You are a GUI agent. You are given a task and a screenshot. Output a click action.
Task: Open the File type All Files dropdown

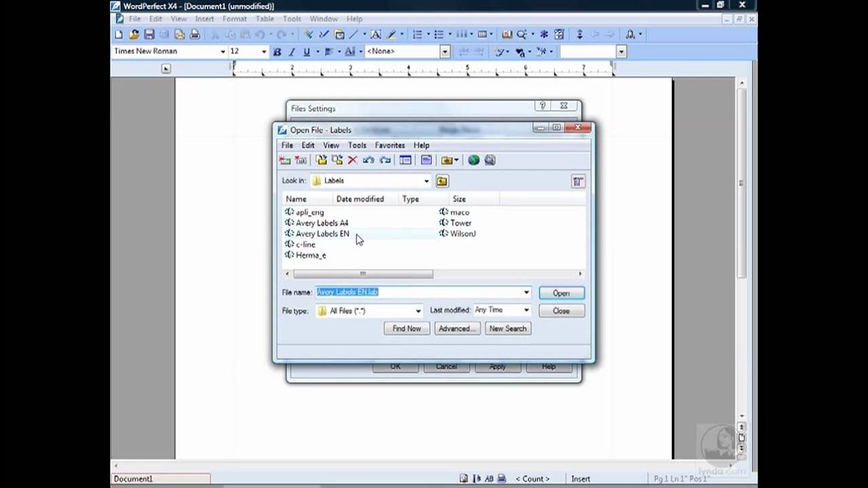pos(418,311)
